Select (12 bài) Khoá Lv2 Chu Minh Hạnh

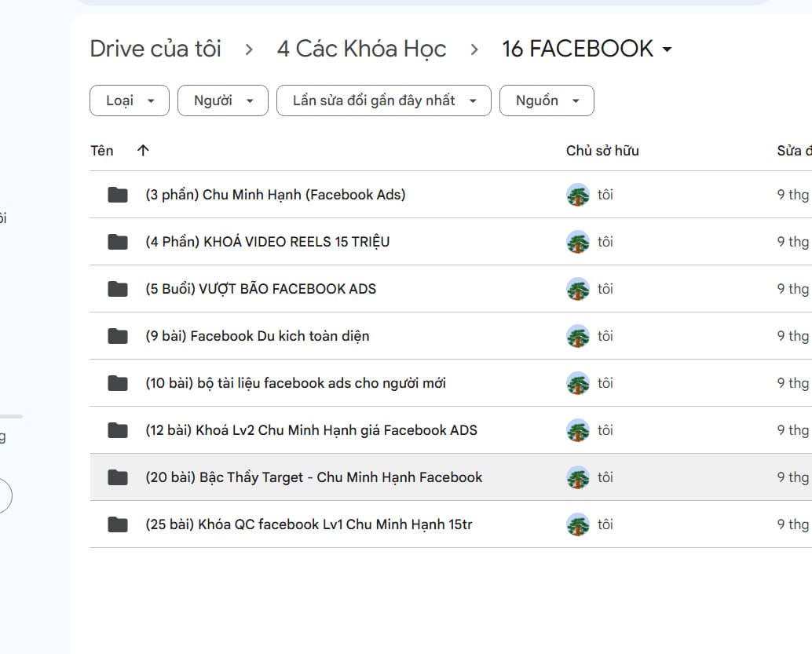point(311,430)
